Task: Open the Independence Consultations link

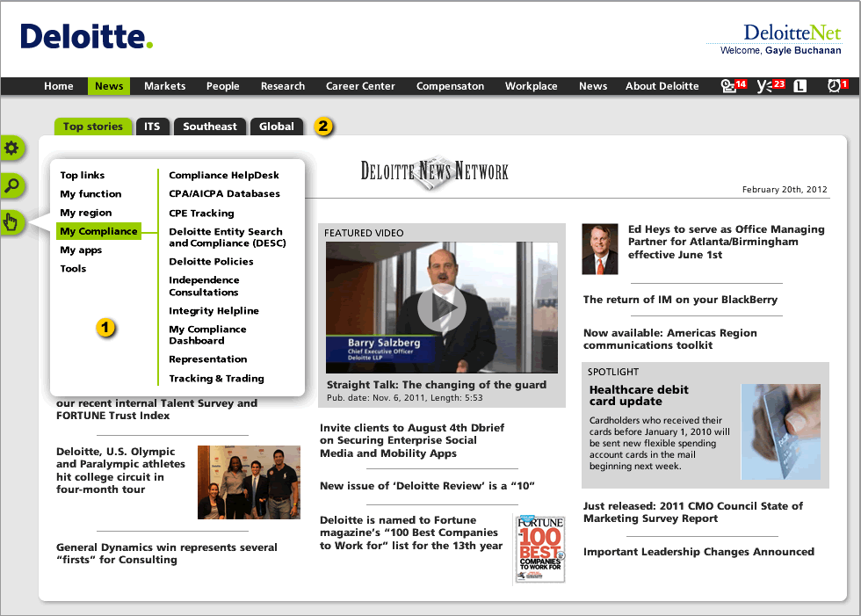Action: 204,286
